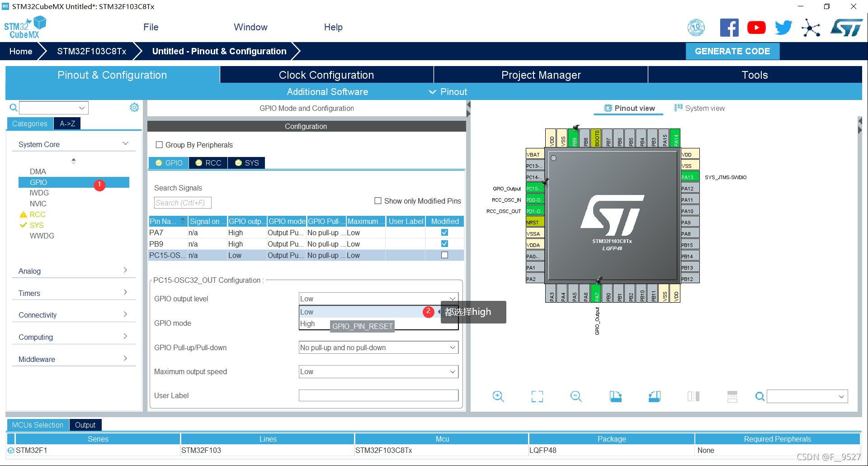This screenshot has width=868, height=466.
Task: Click the PC15 pin on the chip
Action: pos(535,188)
